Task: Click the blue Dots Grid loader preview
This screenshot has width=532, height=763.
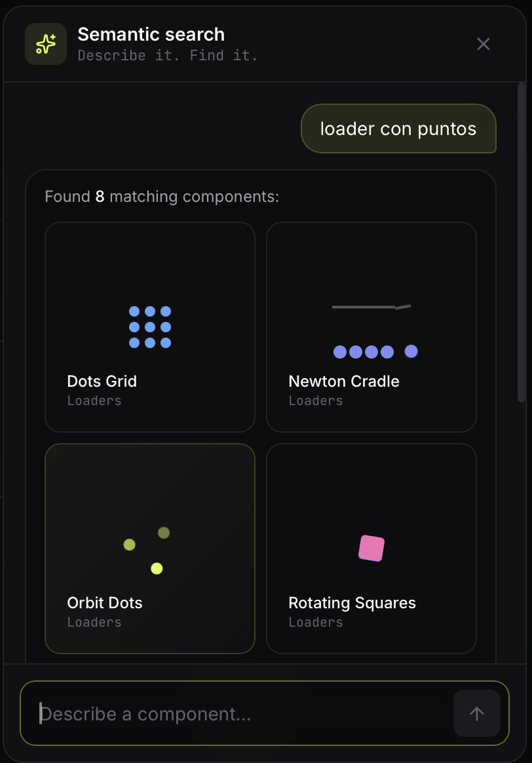Action: coord(150,327)
